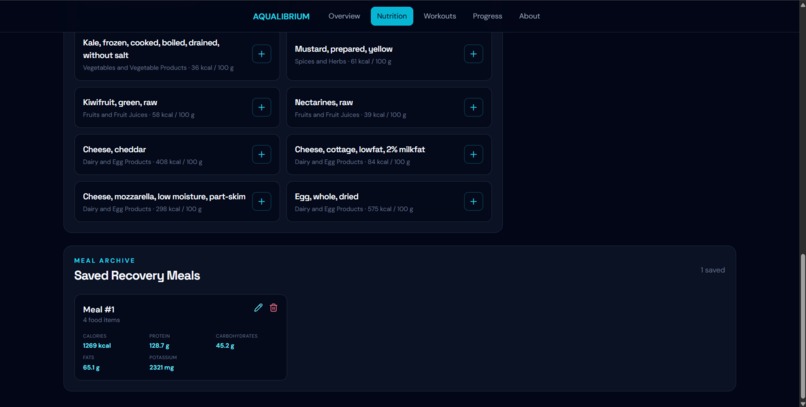Screen dimensions: 806x407
Task: Add cottage cheese lowfat with plus
Action: 473,155
